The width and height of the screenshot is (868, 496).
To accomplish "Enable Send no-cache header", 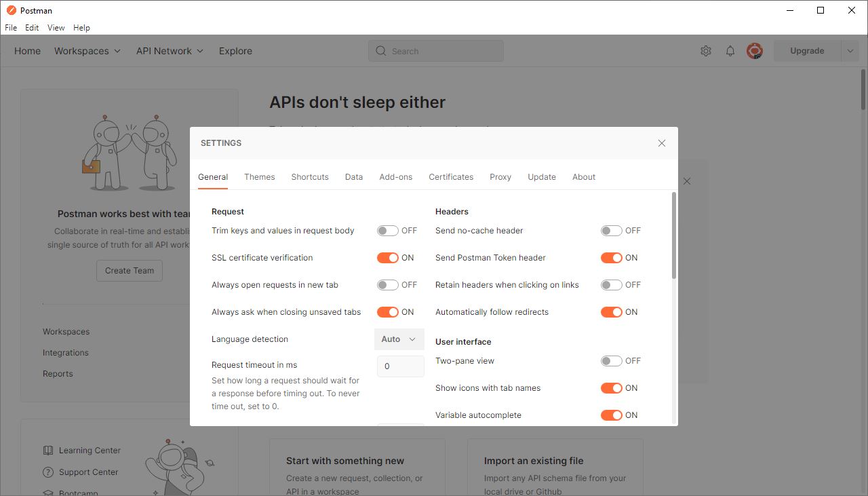I will (612, 231).
